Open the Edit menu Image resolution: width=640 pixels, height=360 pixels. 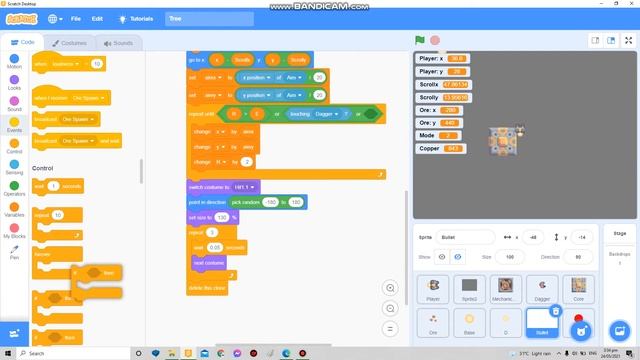click(x=97, y=19)
